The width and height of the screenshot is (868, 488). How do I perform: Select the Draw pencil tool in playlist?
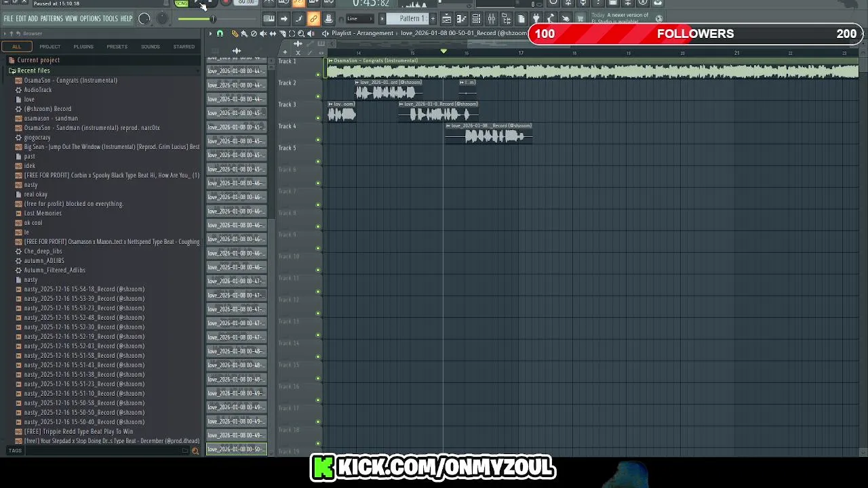235,33
